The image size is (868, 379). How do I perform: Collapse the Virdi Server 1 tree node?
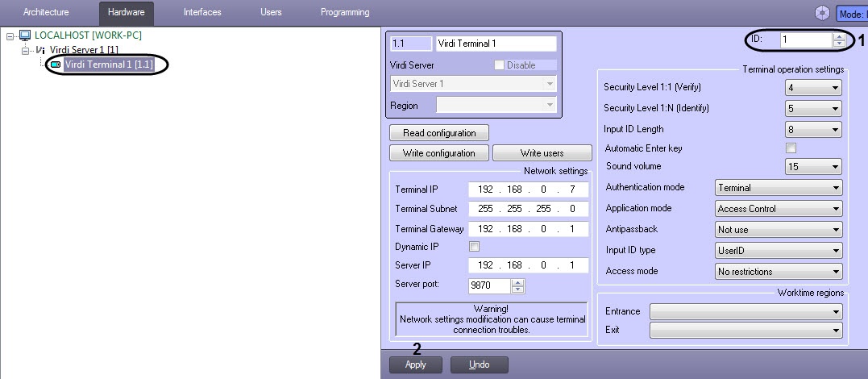[x=25, y=50]
